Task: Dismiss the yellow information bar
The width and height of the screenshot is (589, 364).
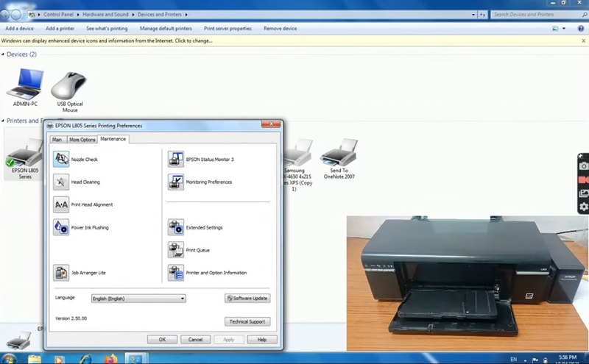Action: coord(583,41)
